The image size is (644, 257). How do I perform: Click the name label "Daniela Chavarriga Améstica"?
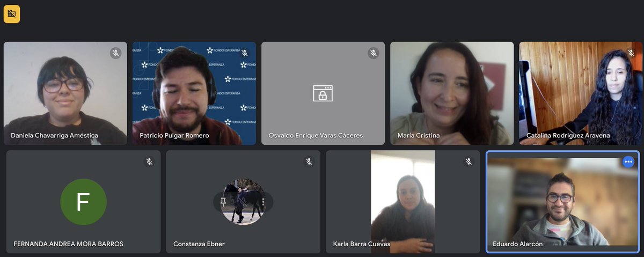click(54, 136)
